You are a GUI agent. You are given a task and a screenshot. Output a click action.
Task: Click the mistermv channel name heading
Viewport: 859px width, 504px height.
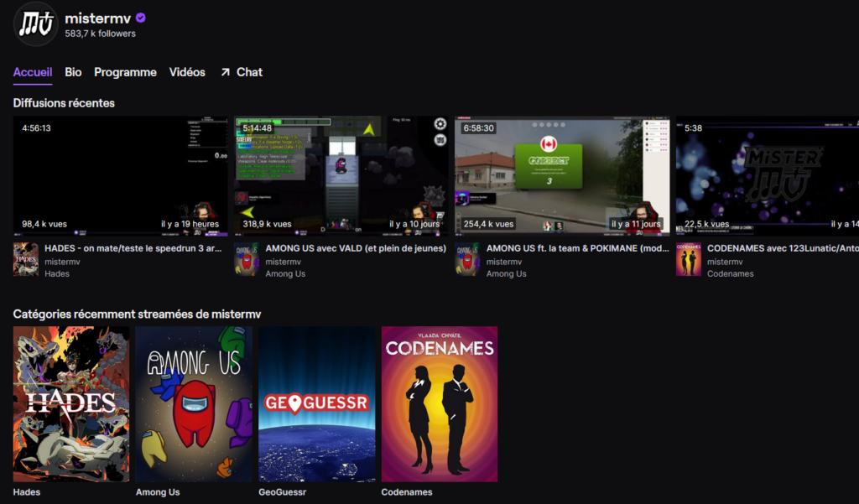97,18
